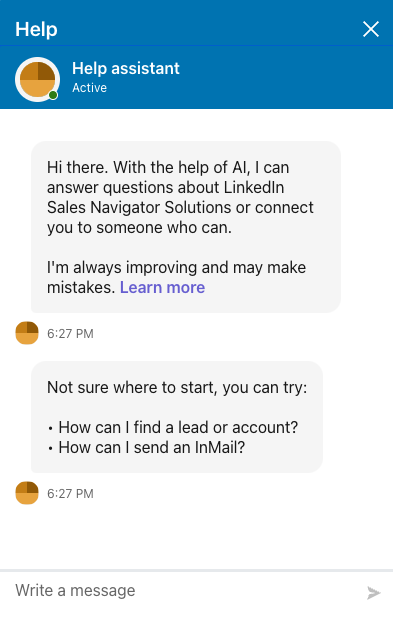Click the 'I'm always improving' disclaimer text
The height and width of the screenshot is (642, 393).
coord(176,277)
